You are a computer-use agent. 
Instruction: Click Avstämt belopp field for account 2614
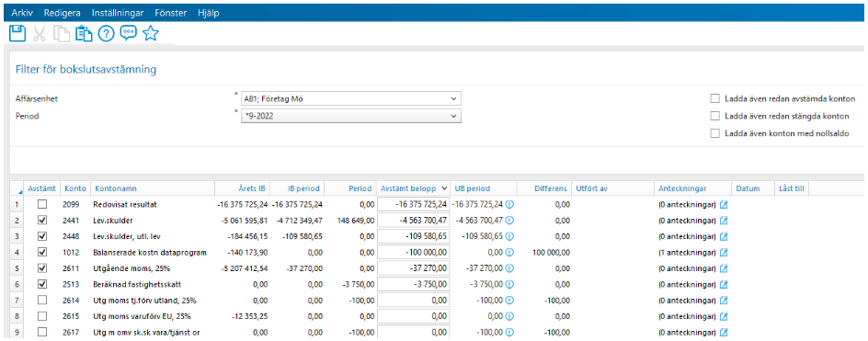tap(413, 301)
